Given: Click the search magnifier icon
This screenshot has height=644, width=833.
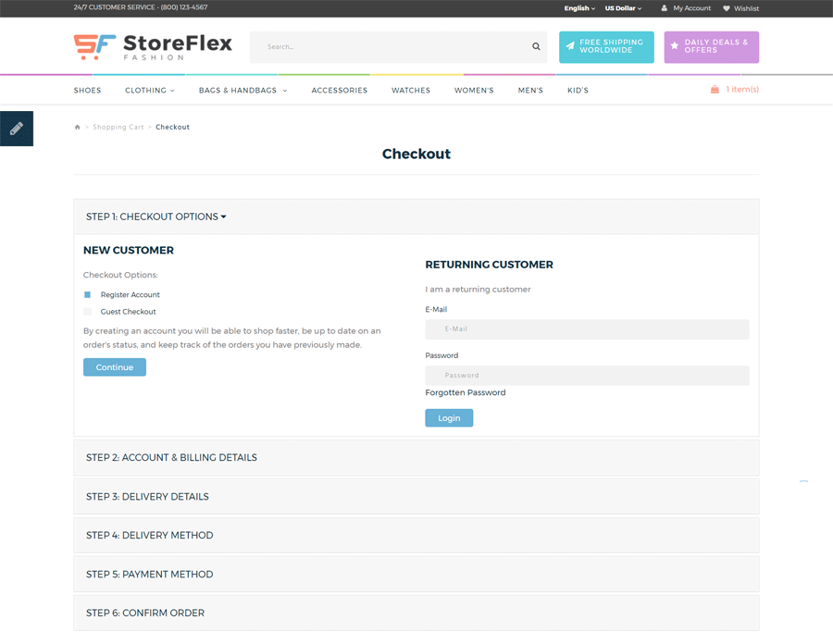Looking at the screenshot, I should point(536,47).
